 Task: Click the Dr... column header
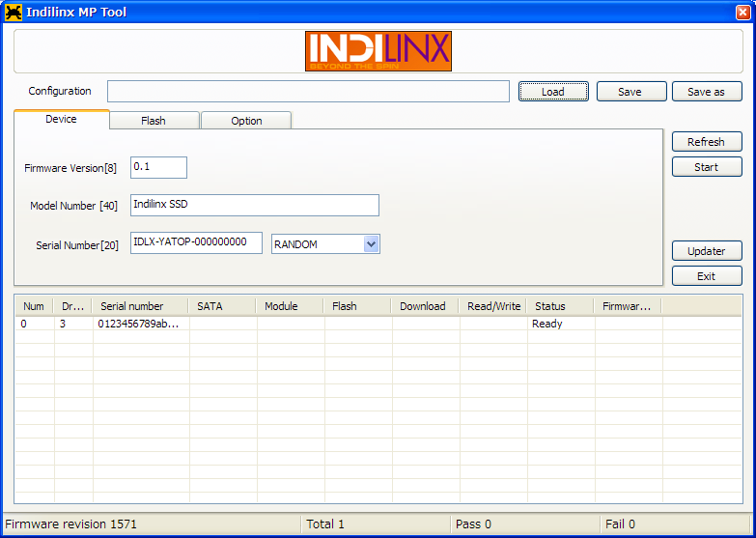72,306
